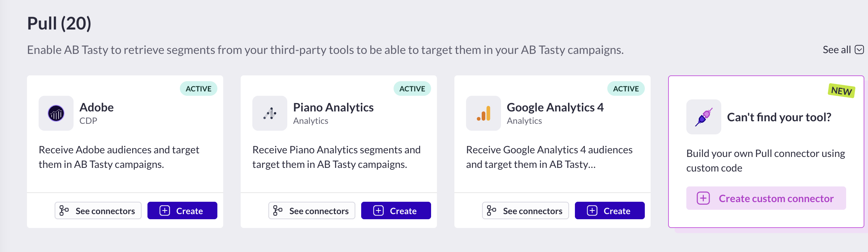Click the plug icon on custom connector card

pos(703,117)
